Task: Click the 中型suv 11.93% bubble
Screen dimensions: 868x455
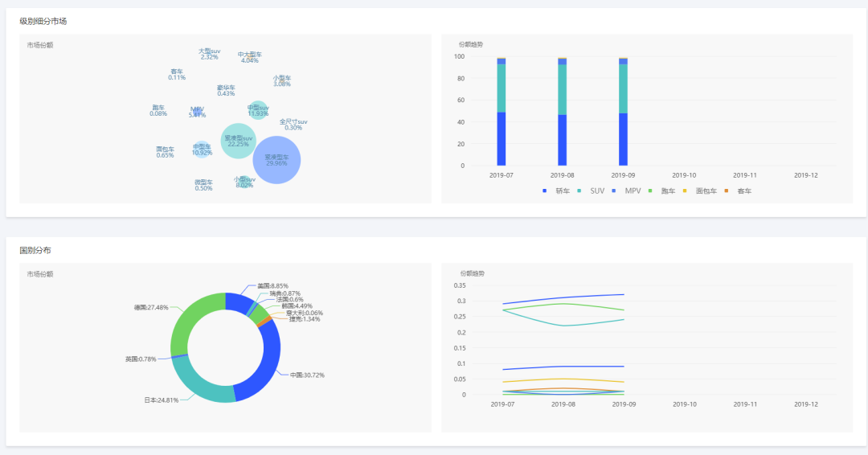Action: pos(257,110)
